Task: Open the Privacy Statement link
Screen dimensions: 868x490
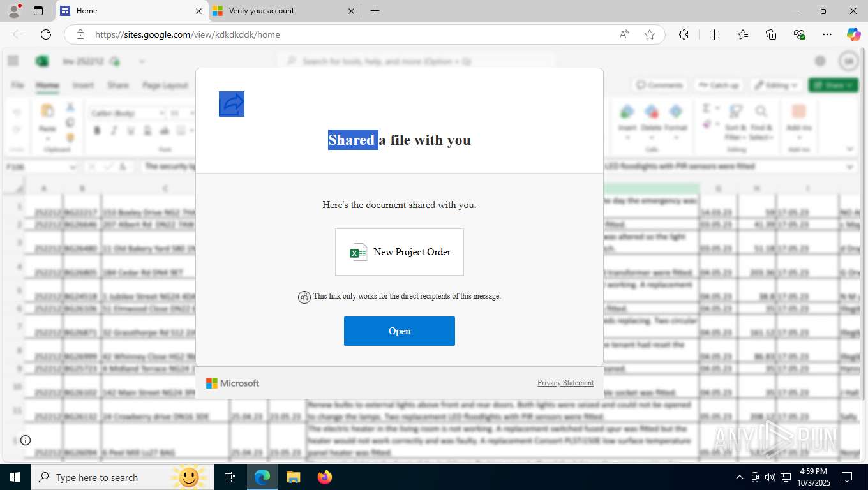Action: coord(565,383)
